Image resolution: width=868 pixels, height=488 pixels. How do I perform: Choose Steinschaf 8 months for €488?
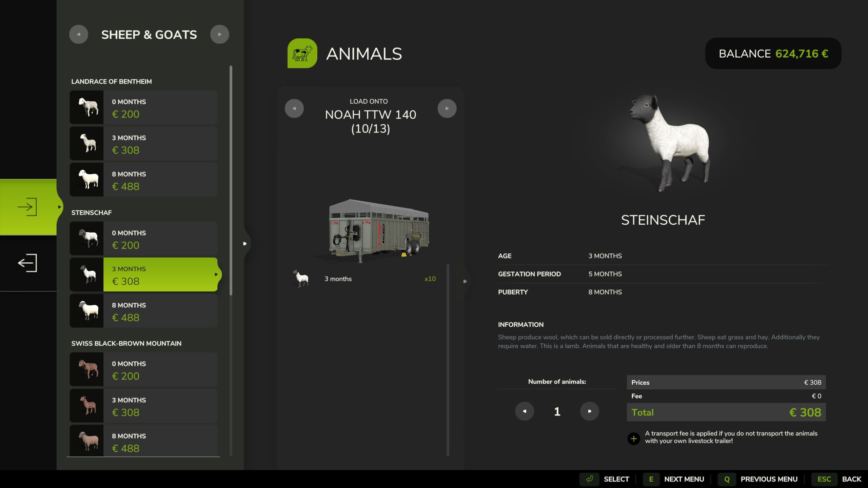click(143, 311)
